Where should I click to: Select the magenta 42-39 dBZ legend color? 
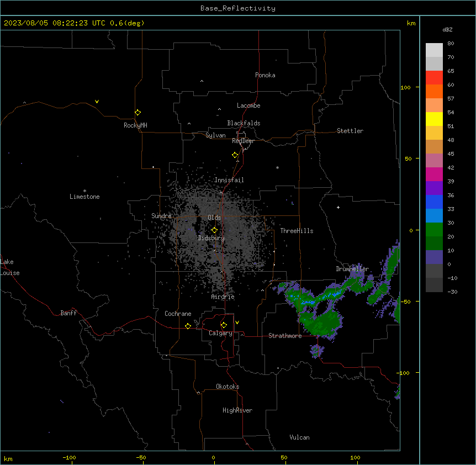pos(434,174)
